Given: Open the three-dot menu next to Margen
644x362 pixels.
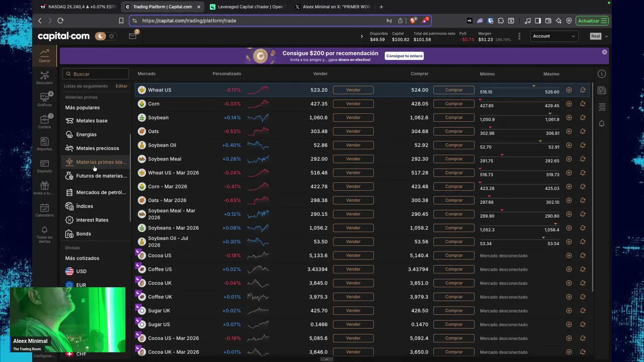Looking at the screenshot, I should coord(519,36).
